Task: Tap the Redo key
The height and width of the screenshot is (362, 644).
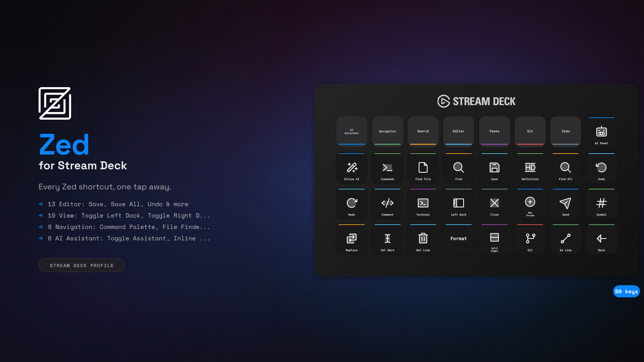Action: (x=352, y=203)
